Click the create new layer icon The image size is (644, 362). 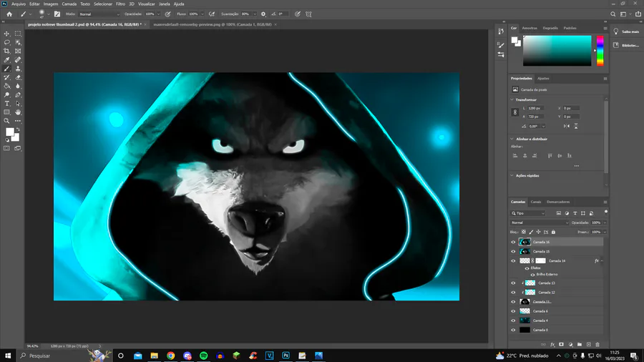588,344
